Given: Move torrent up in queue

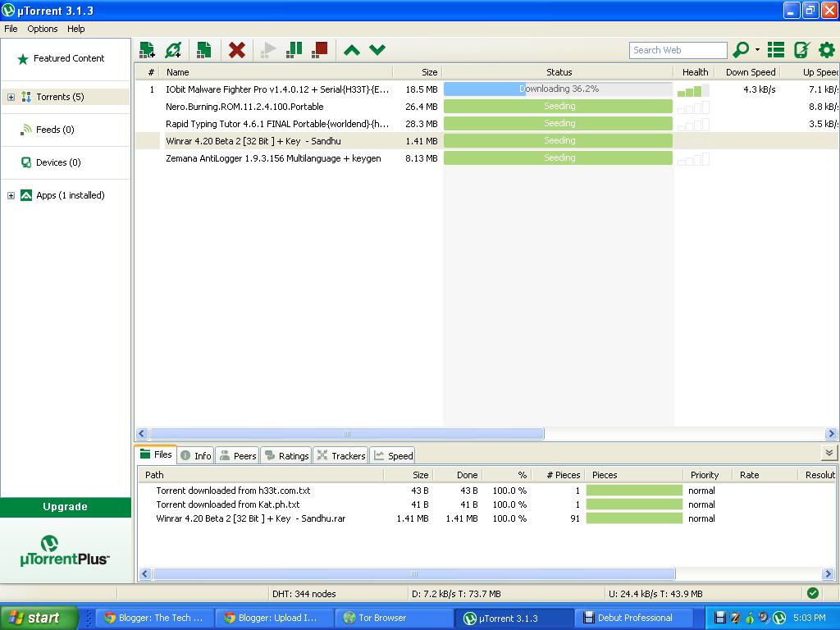Looking at the screenshot, I should (x=351, y=50).
